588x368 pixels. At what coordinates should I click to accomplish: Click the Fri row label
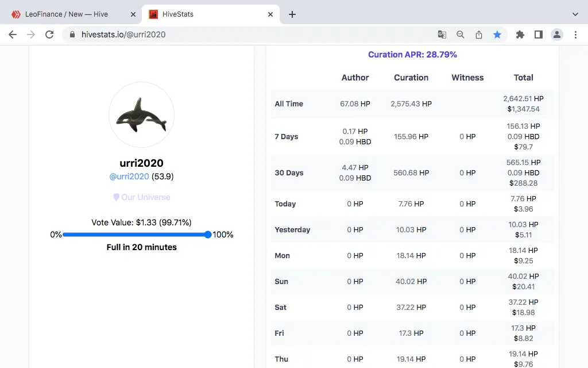point(279,333)
